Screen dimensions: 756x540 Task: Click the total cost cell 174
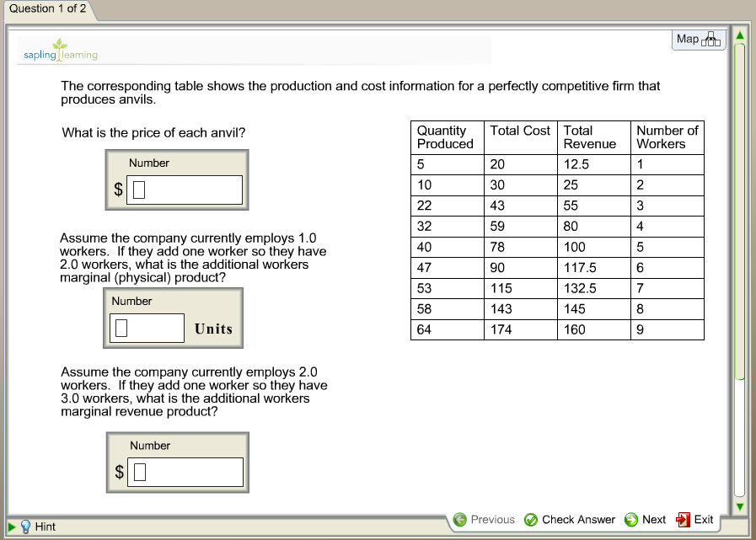[521, 329]
